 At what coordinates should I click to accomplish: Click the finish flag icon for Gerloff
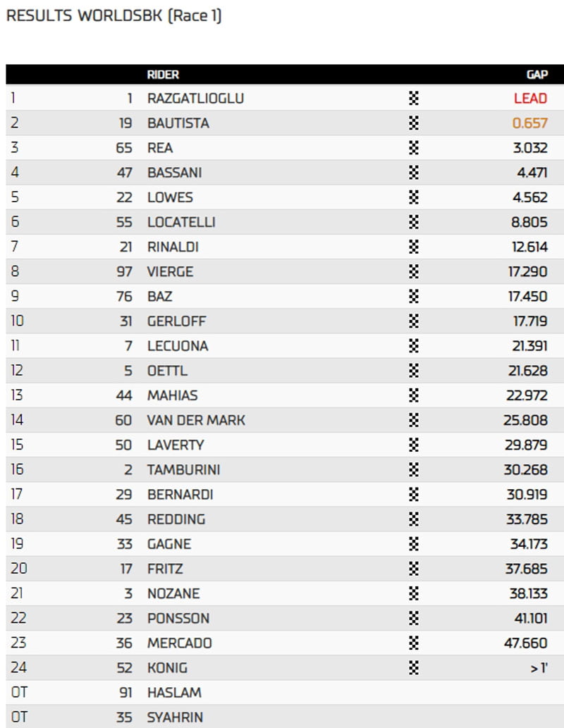tap(414, 321)
